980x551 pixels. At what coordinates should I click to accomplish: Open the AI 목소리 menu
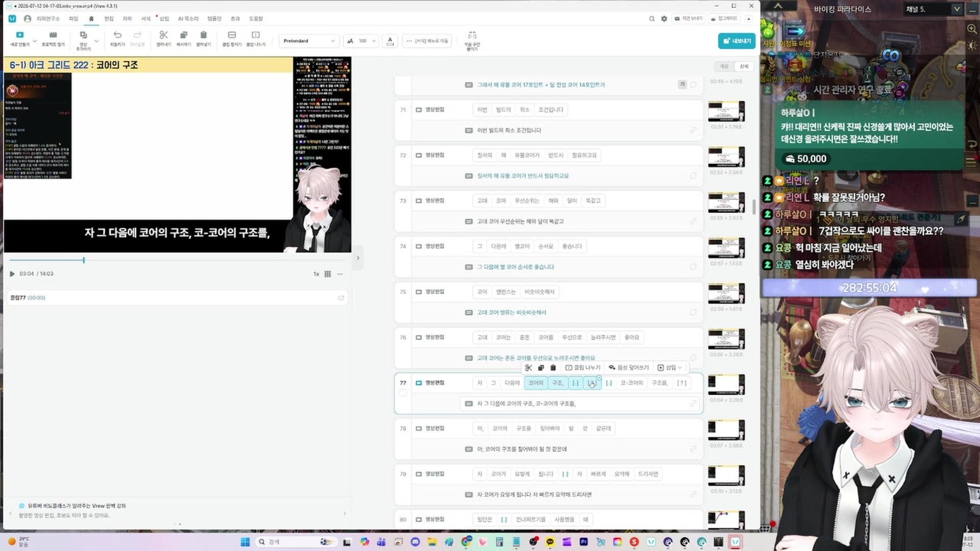[x=188, y=19]
